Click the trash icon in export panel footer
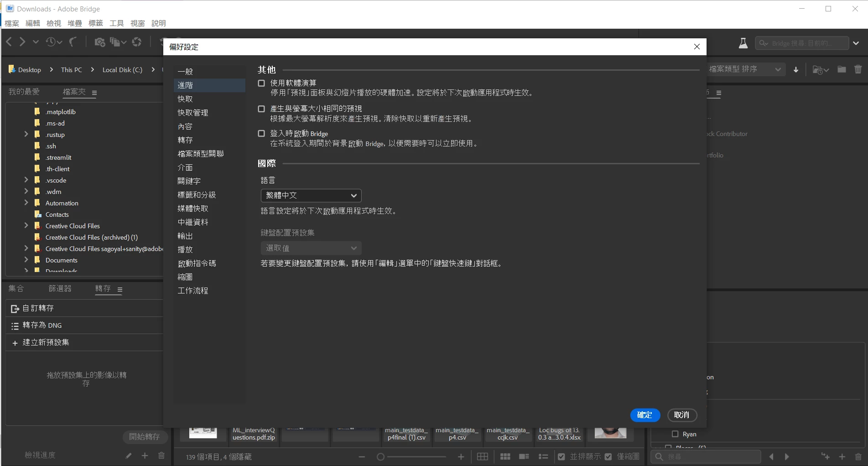Screen dimensions: 868x466 point(161,456)
